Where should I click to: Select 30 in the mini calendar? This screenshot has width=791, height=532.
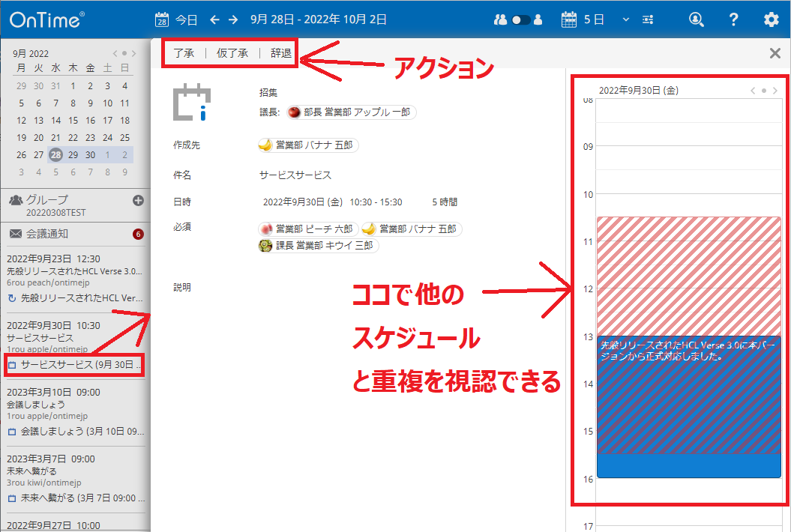(90, 155)
